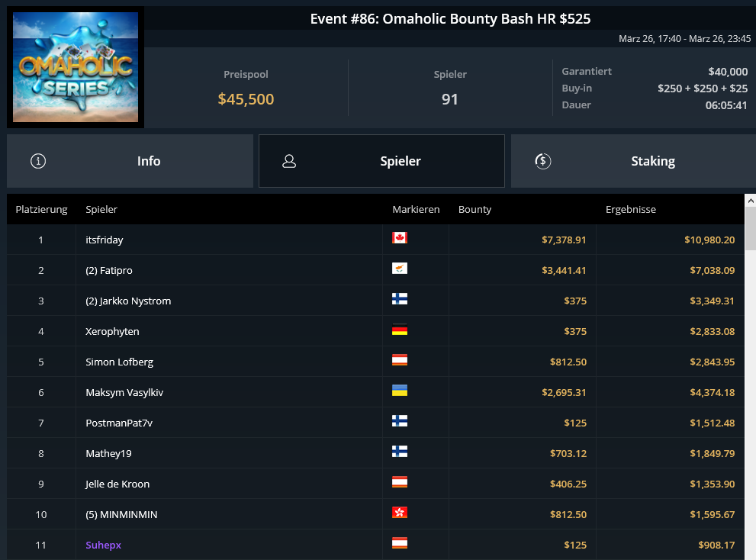The height and width of the screenshot is (560, 756).
Task: Click Jarkko Nystrom result $3,349.31
Action: (712, 301)
